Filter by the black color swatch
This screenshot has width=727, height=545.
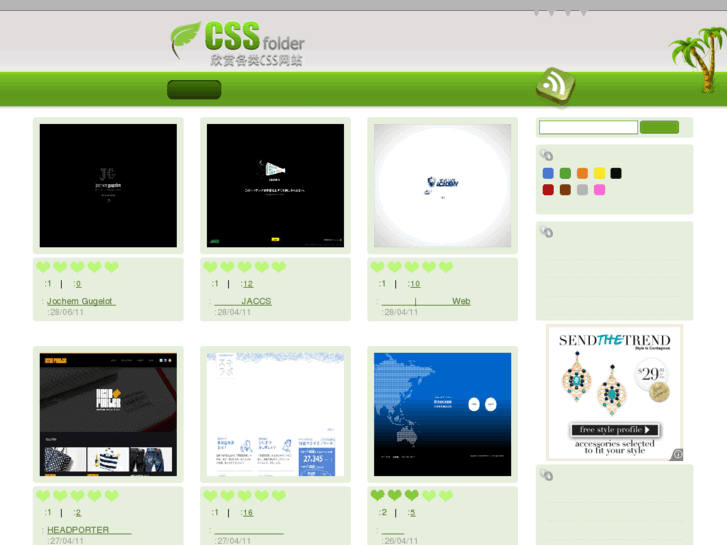coord(616,173)
